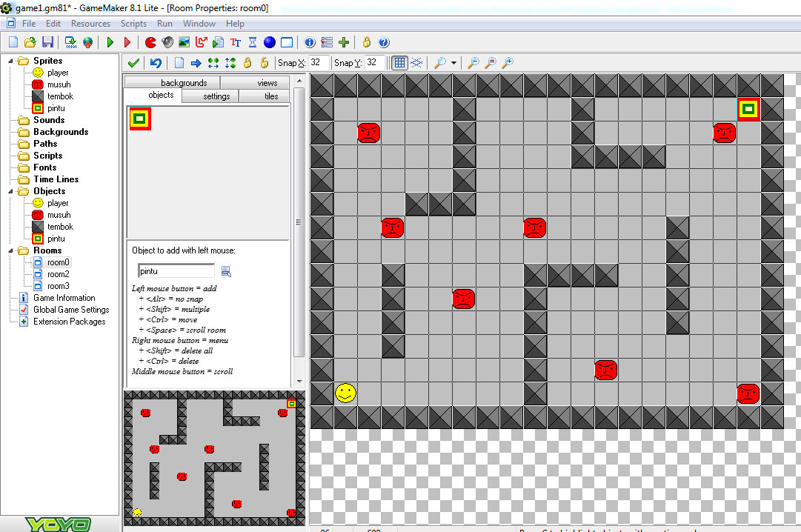Undo the last room change
Image resolution: width=801 pixels, height=532 pixels.
click(x=156, y=63)
